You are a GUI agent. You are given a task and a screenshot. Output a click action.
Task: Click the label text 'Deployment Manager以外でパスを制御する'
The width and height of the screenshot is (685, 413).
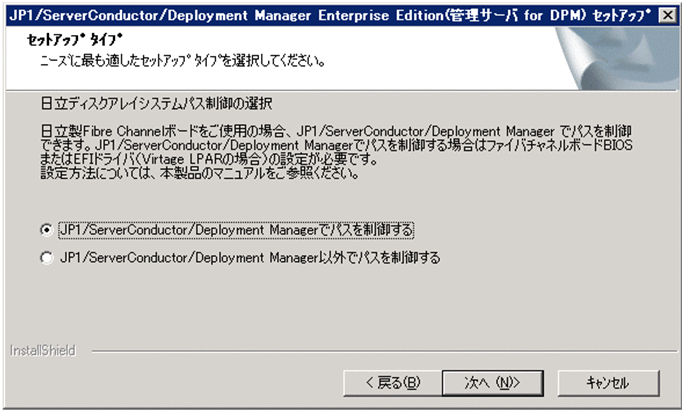[249, 258]
